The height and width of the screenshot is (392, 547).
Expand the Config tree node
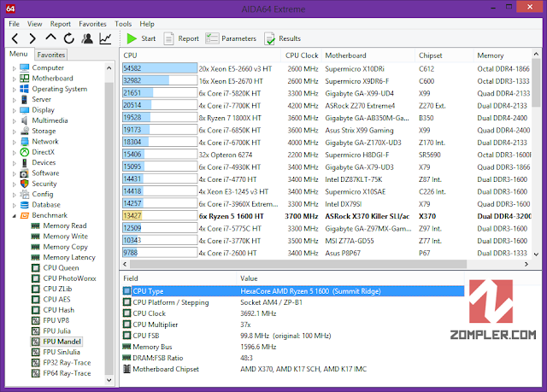[x=15, y=195]
